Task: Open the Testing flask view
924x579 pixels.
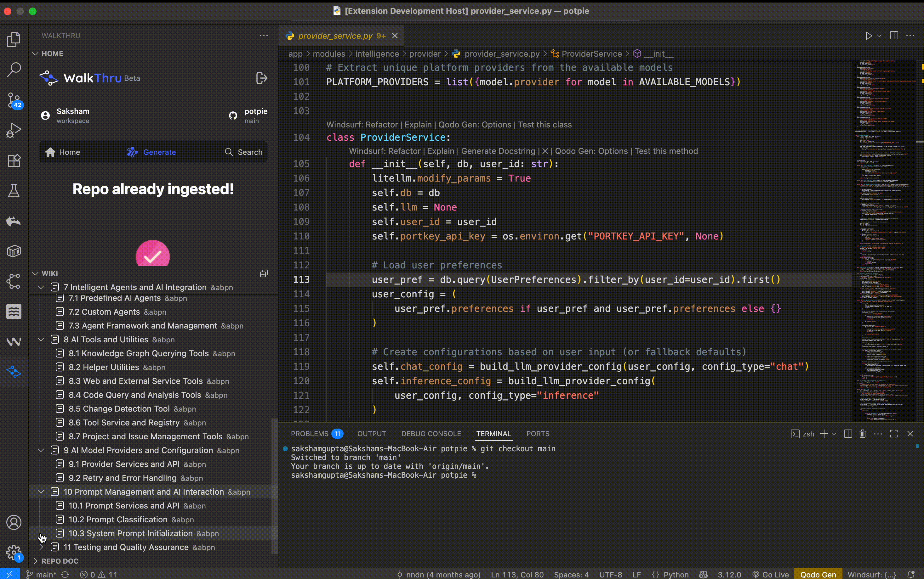Action: pos(14,191)
